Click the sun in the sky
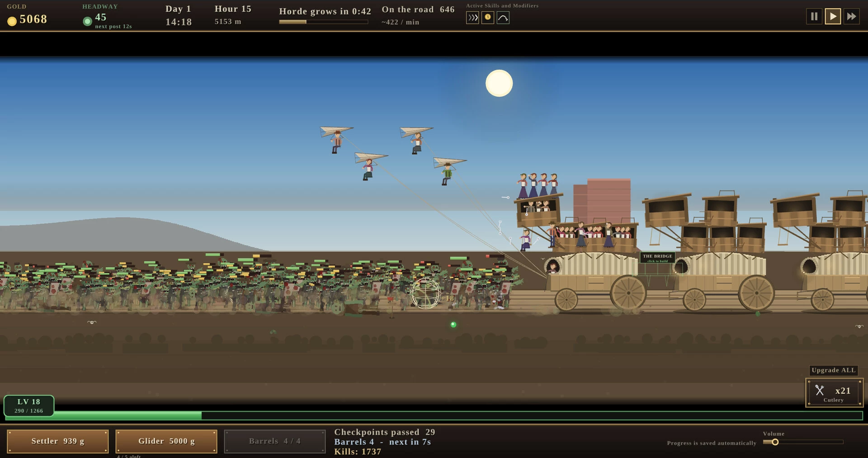Viewport: 868px width, 458px height. [x=499, y=83]
